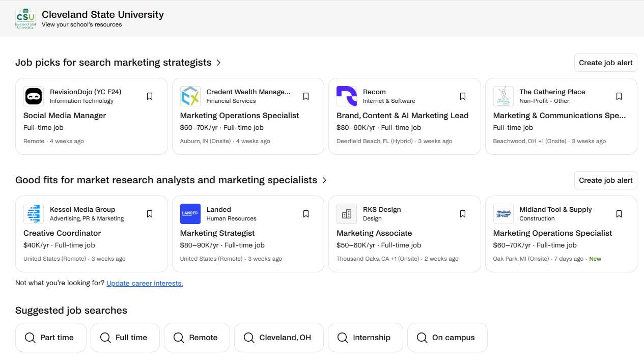Click the Recom company logo

tap(347, 96)
